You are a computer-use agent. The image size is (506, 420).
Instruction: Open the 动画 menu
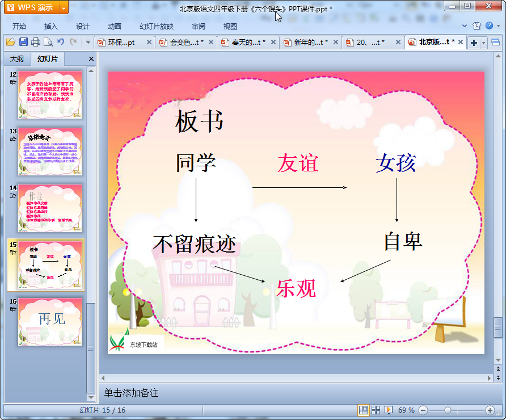point(114,26)
